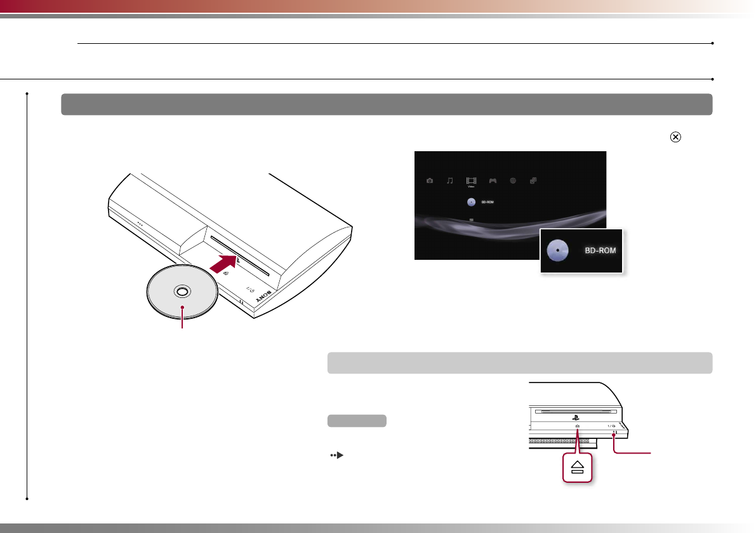This screenshot has width=756, height=533.
Task: Select the Music note icon in XMB
Action: [x=450, y=181]
